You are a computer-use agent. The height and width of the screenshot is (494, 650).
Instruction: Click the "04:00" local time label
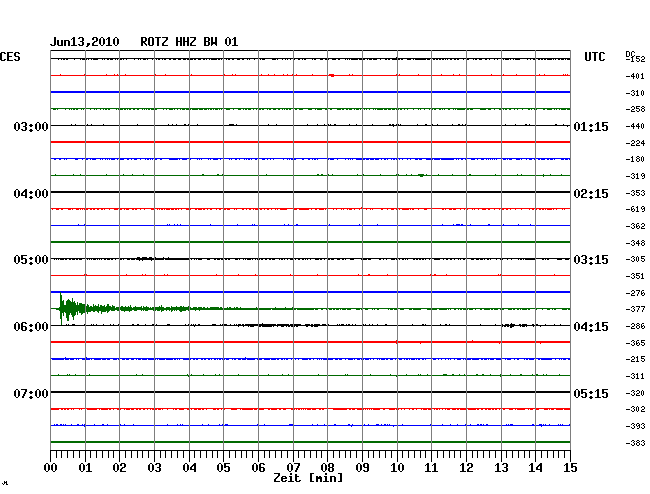coord(31,194)
